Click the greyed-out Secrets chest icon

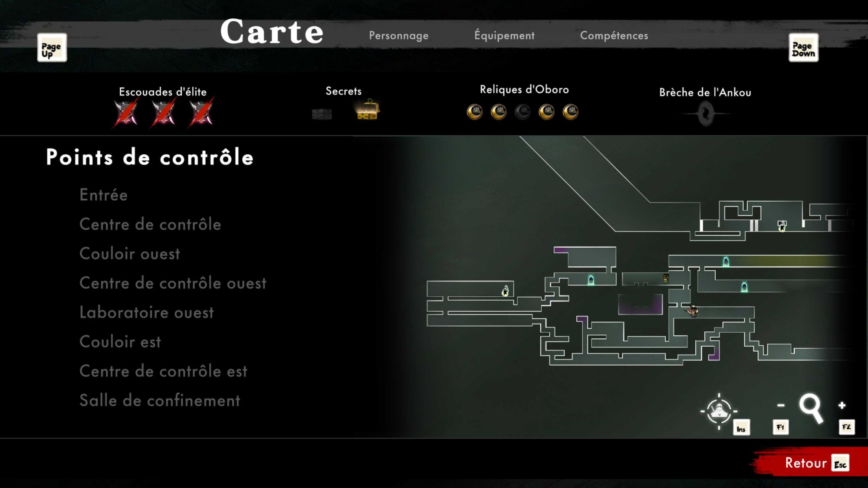322,114
